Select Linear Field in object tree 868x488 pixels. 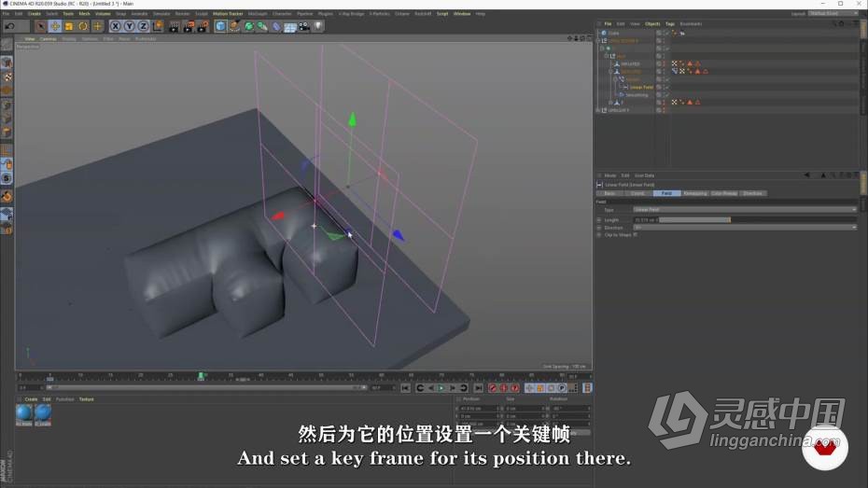pos(641,87)
